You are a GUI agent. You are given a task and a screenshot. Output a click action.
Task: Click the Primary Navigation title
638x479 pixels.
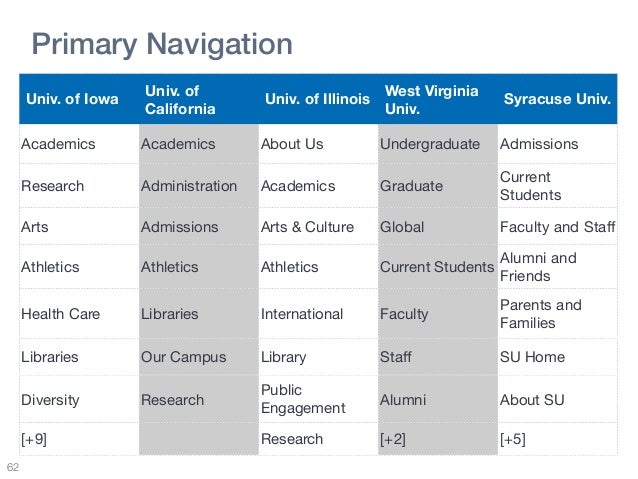(162, 44)
